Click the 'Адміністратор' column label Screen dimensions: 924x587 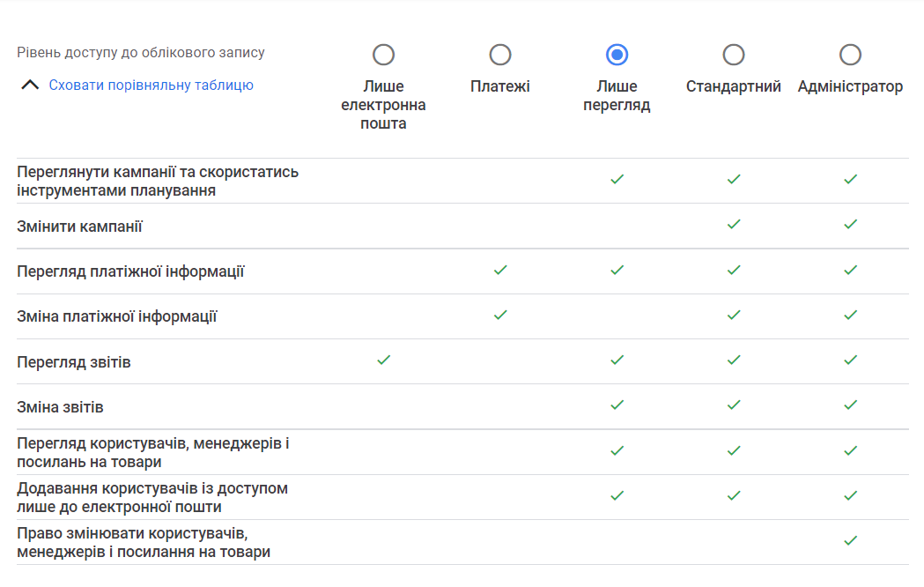point(850,86)
